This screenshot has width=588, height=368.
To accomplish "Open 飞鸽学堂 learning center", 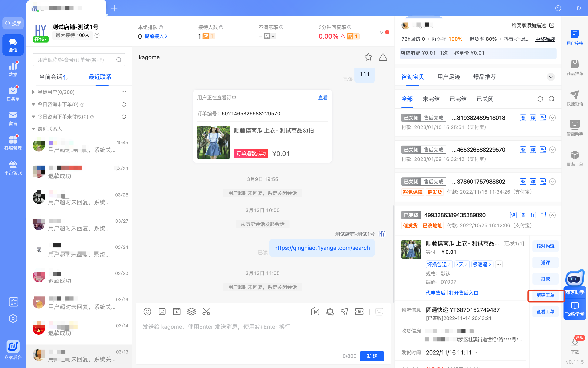I will click(575, 309).
